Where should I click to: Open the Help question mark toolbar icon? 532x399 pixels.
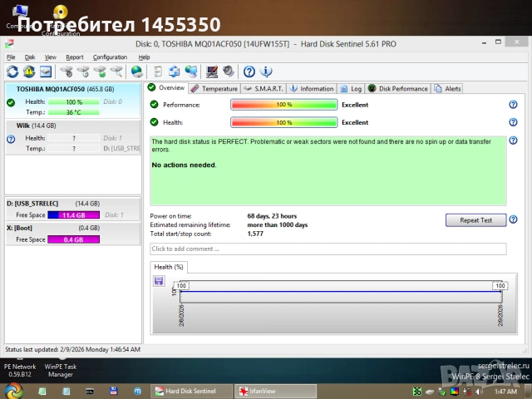(x=251, y=71)
